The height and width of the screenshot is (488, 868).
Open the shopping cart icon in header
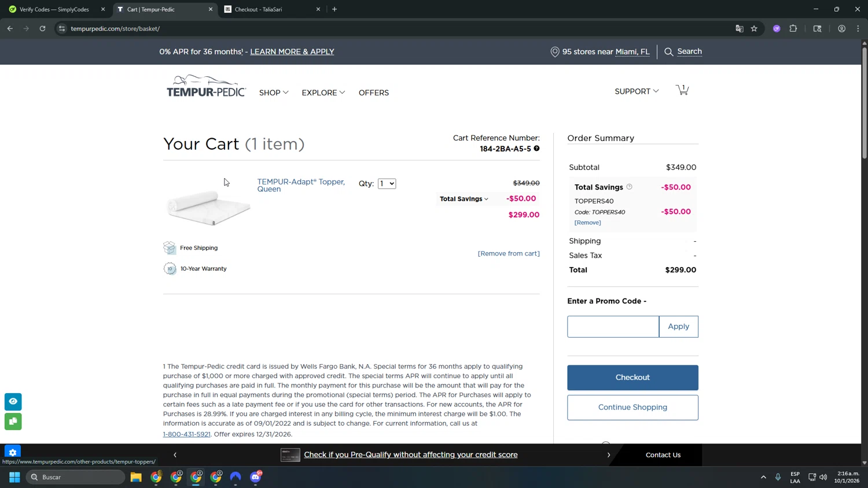pos(682,90)
